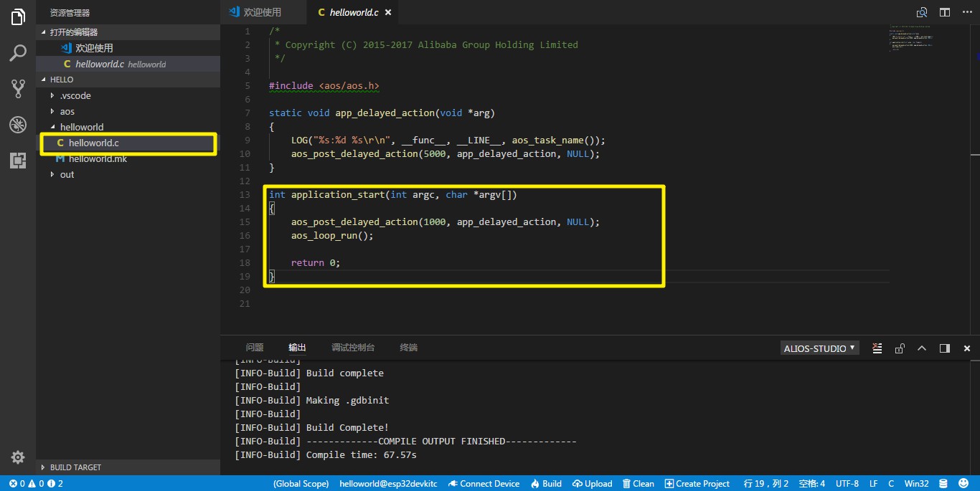
Task: Click errors and warnings count in status bar
Action: coord(36,484)
